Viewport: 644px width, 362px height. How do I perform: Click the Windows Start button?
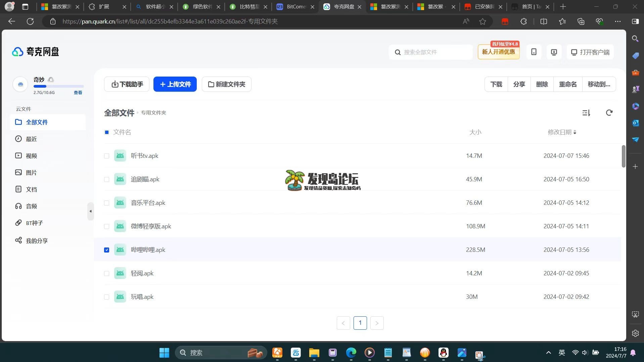pos(164,353)
